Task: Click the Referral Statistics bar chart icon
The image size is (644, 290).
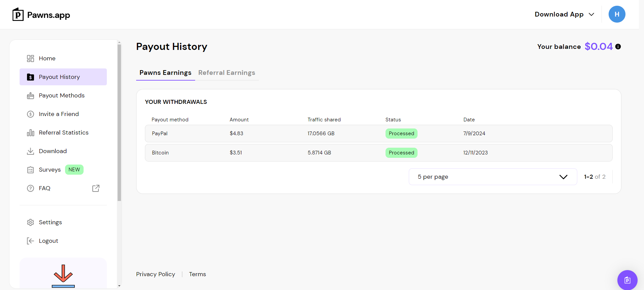Action: tap(30, 133)
